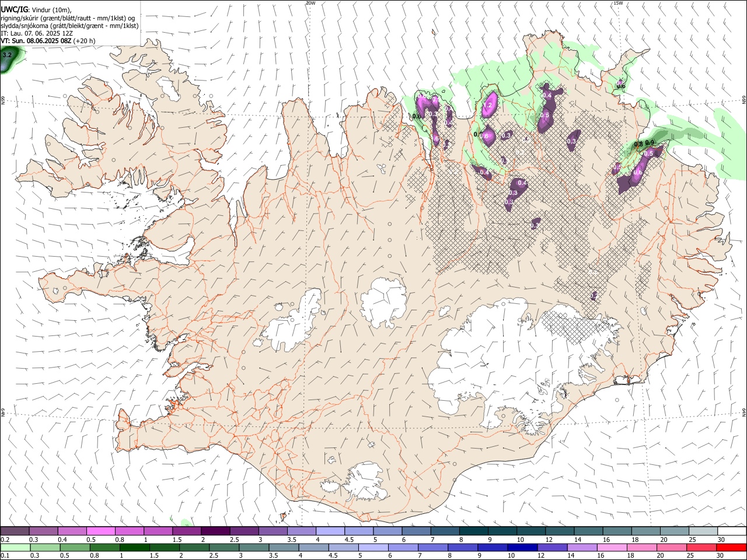Select the palest green 0.1 rain swatch

tap(15, 547)
